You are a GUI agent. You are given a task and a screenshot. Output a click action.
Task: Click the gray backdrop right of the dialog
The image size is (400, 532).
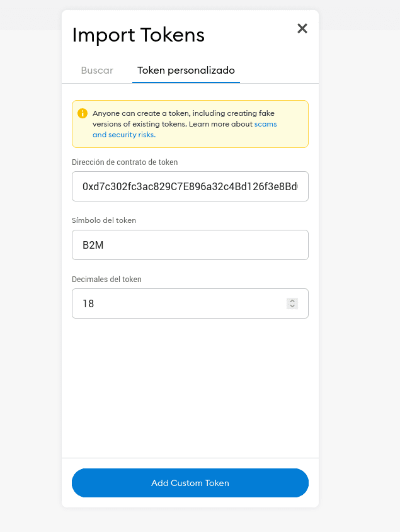click(x=359, y=271)
